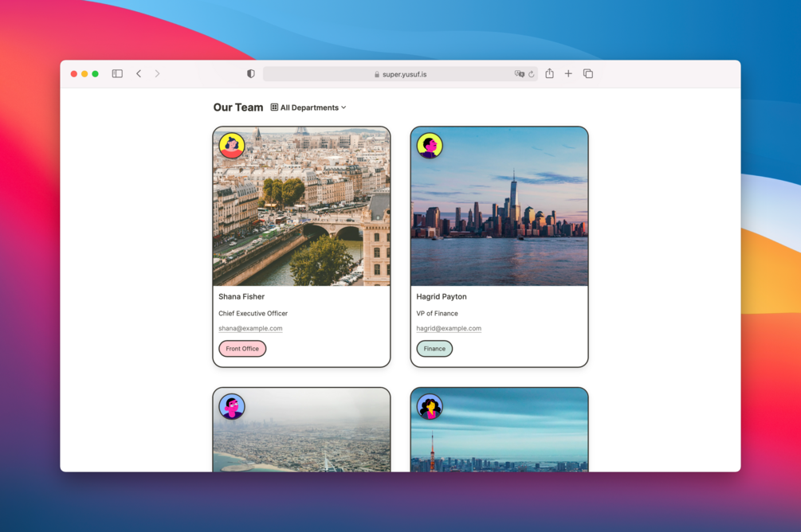Click the Chief Executive Officer title
This screenshot has height=532, width=801.
click(x=253, y=314)
